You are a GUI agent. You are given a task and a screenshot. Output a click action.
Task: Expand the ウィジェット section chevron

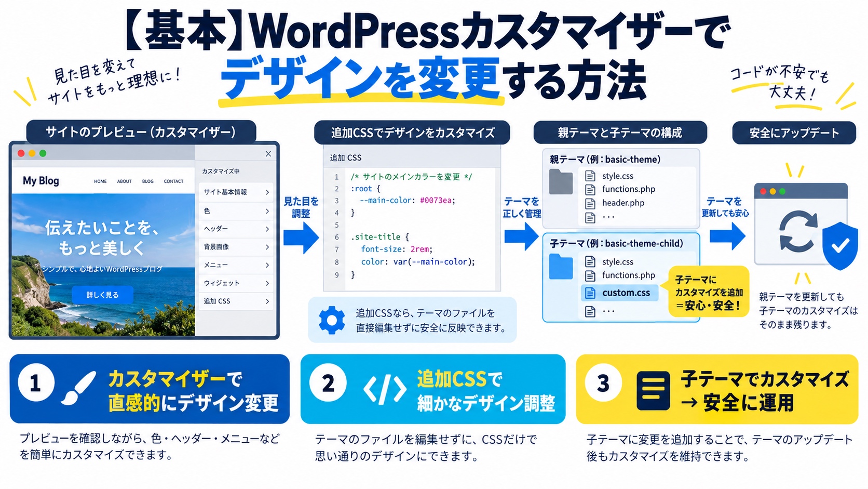(267, 283)
